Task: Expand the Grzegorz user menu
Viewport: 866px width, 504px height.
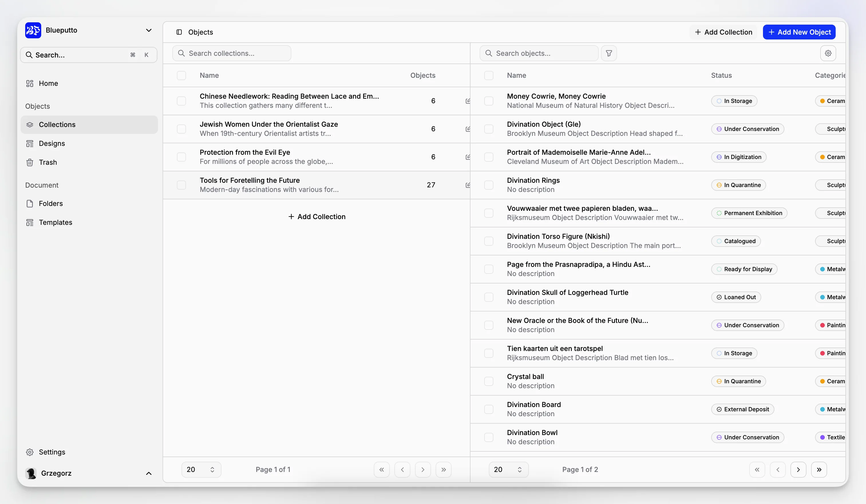Action: tap(149, 473)
